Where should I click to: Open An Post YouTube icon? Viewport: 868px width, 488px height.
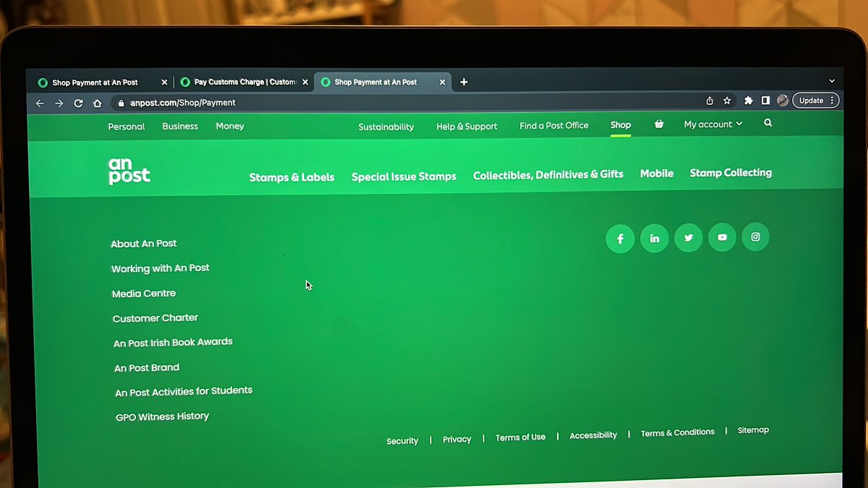722,237
